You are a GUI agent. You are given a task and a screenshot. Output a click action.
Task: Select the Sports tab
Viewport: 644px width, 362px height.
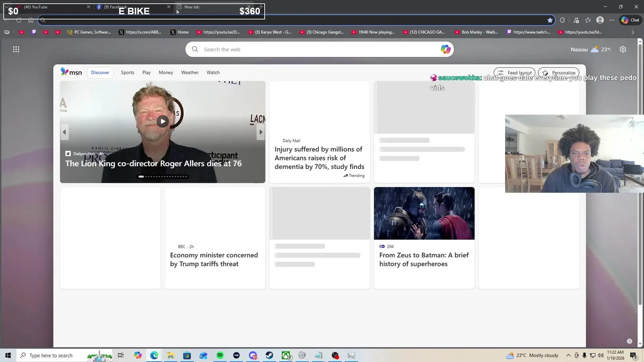click(x=127, y=72)
